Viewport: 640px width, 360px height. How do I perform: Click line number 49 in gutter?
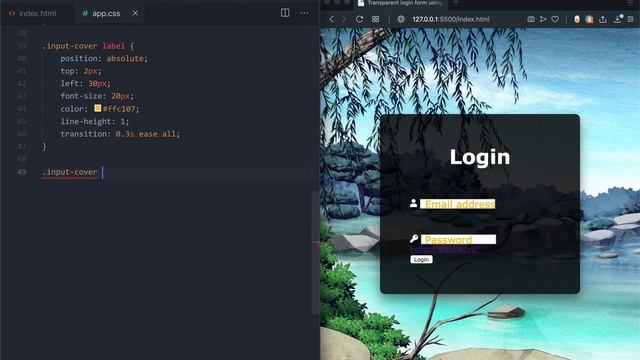(22, 172)
